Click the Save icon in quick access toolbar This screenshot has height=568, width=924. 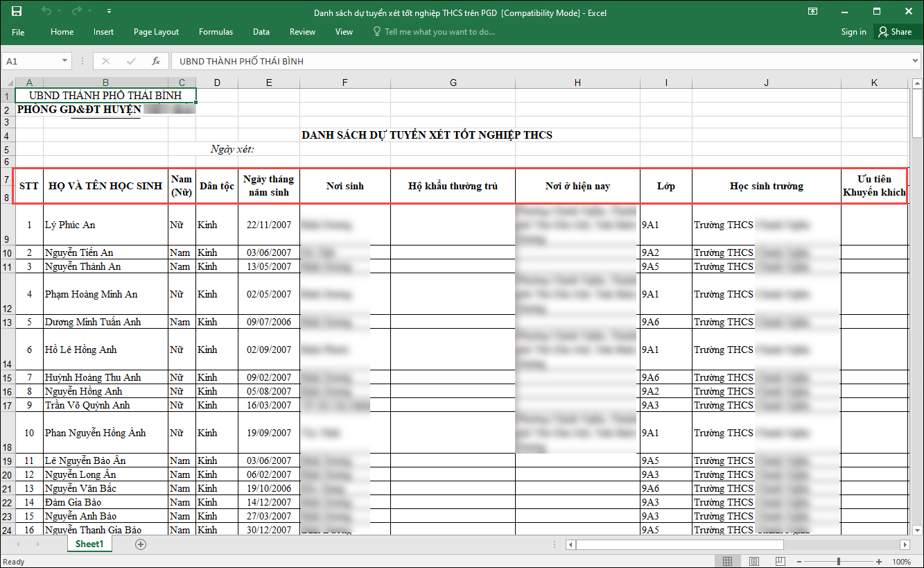(17, 12)
